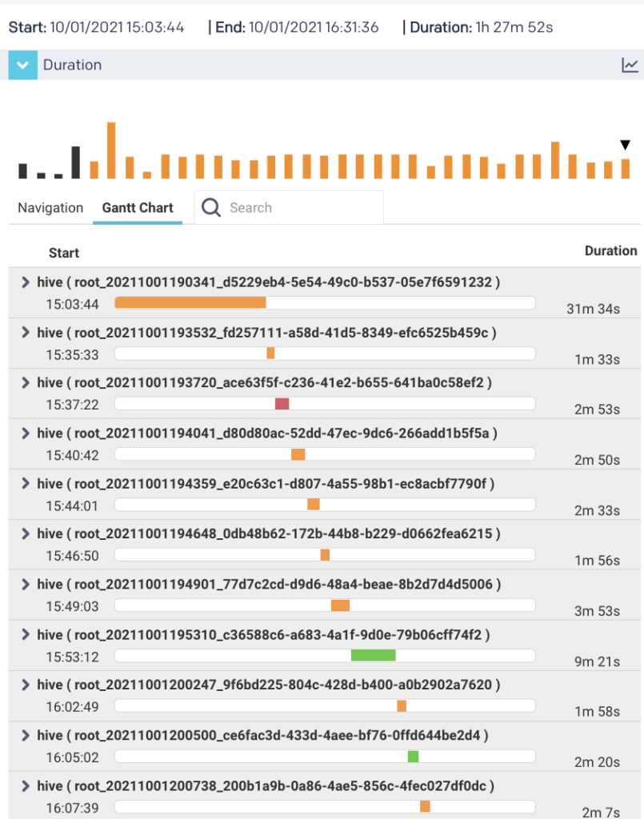Click the wide green Gantt bar at 15:53:12
644x819 pixels.
point(373,655)
